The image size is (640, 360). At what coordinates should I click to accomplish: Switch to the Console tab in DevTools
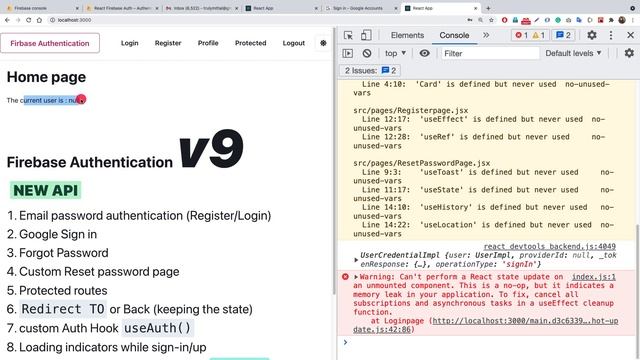454,35
